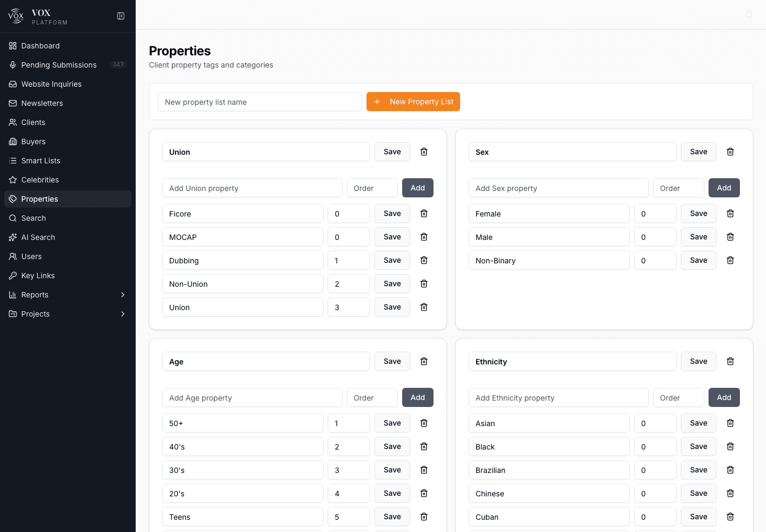This screenshot has height=532, width=766.
Task: Expand the Reports submenu chevron
Action: pyautogui.click(x=123, y=295)
